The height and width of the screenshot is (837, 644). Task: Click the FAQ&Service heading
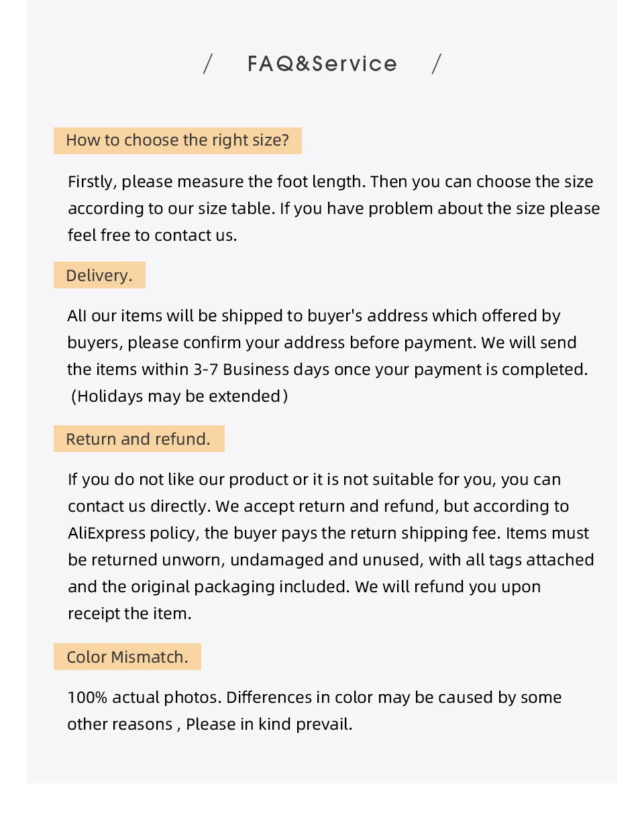point(322,64)
